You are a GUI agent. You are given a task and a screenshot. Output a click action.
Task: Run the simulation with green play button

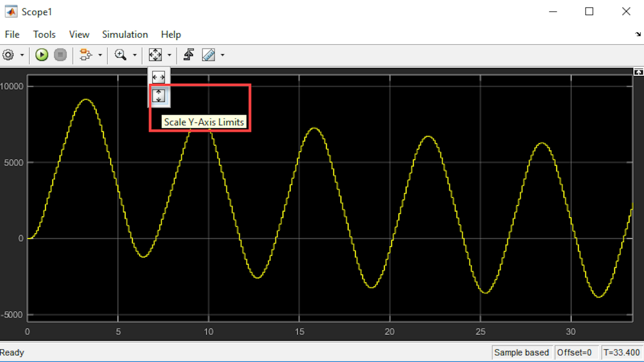42,55
